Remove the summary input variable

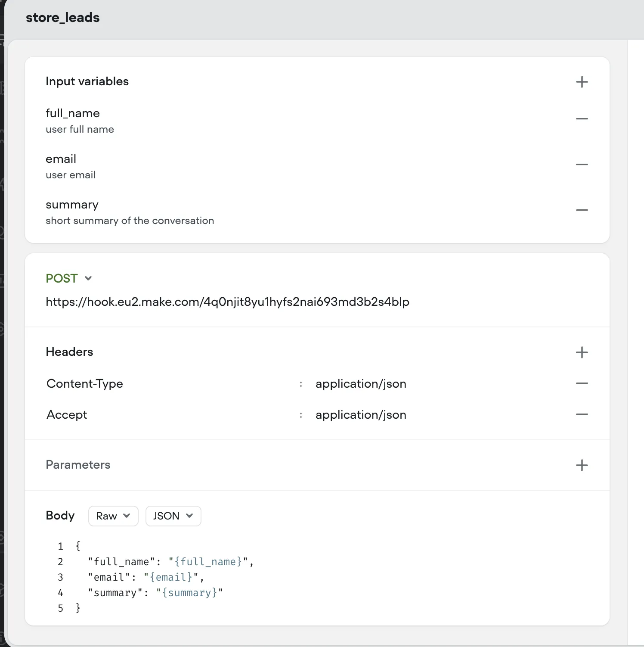[x=582, y=210]
